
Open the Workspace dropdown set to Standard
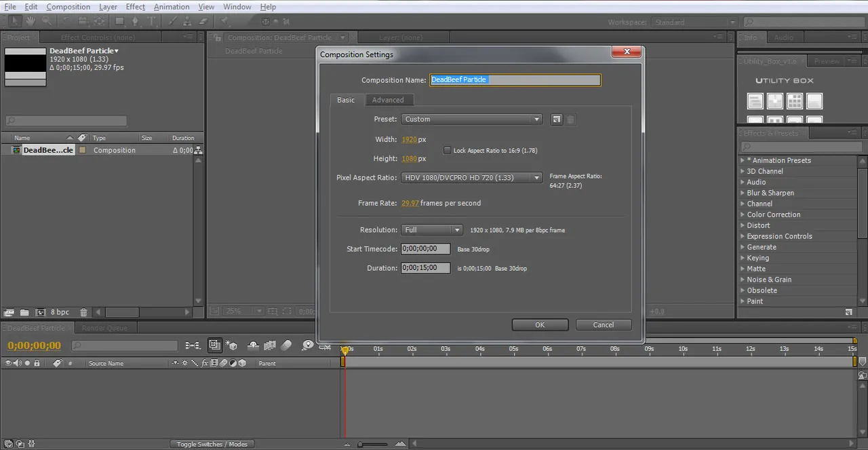pyautogui.click(x=694, y=22)
